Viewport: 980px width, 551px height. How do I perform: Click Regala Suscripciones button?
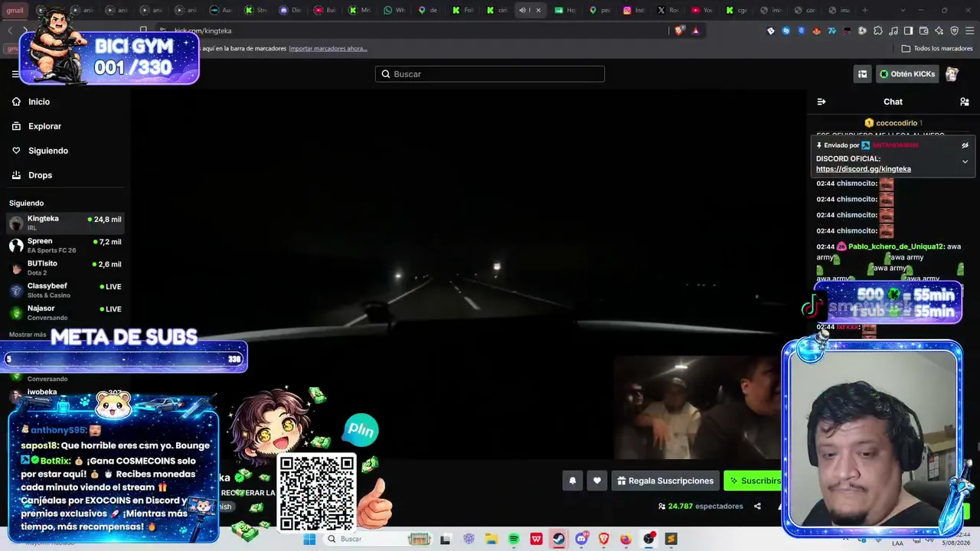click(x=665, y=481)
